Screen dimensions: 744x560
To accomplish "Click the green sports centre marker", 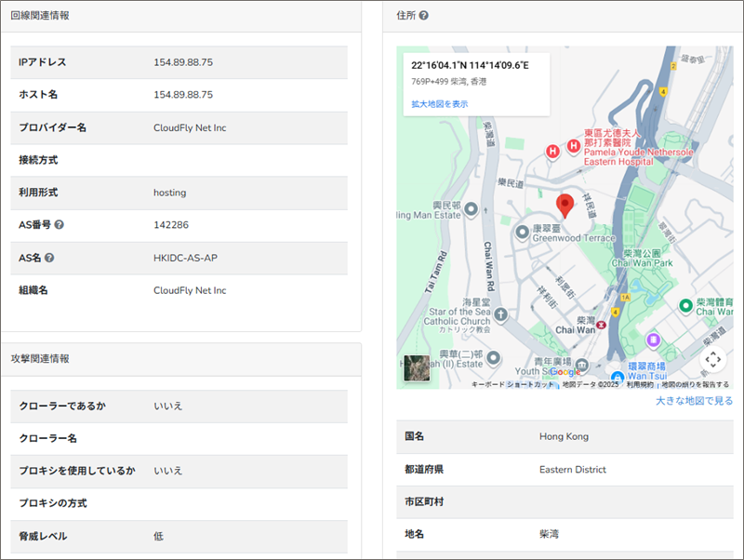I will (685, 305).
